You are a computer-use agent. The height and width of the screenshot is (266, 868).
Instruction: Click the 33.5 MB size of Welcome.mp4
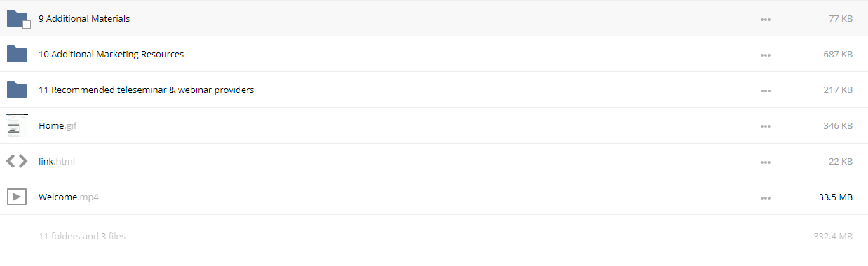[836, 197]
